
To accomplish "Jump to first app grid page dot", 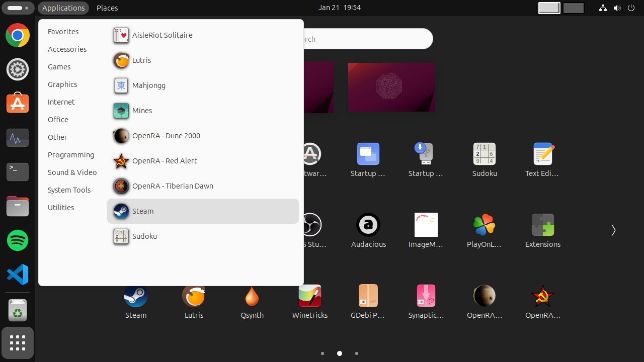I will [323, 353].
